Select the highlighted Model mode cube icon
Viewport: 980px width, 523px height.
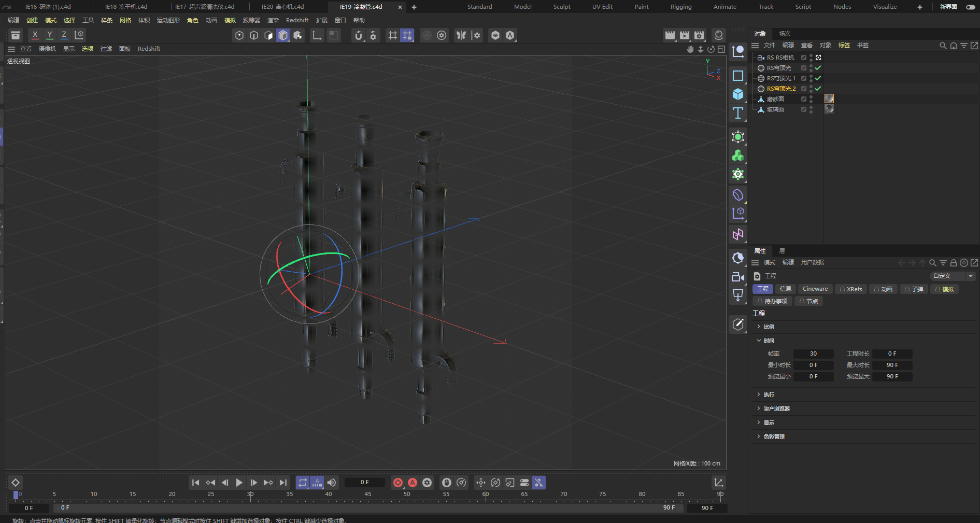(x=283, y=35)
